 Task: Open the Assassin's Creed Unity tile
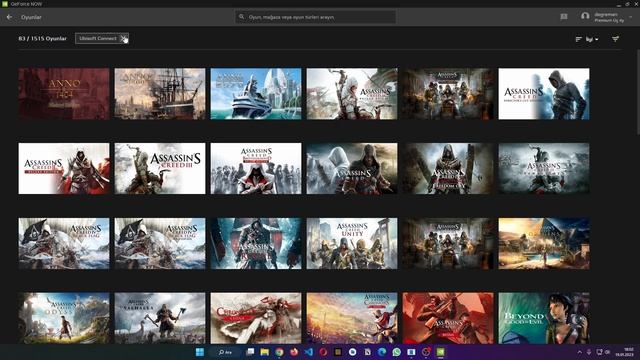pyautogui.click(x=352, y=243)
